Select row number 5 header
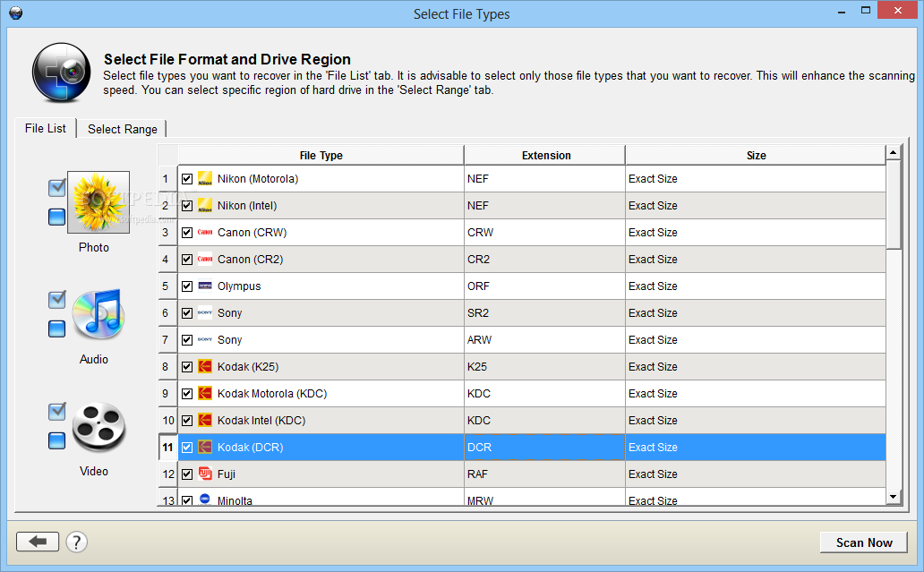The width and height of the screenshot is (924, 572). coord(168,286)
